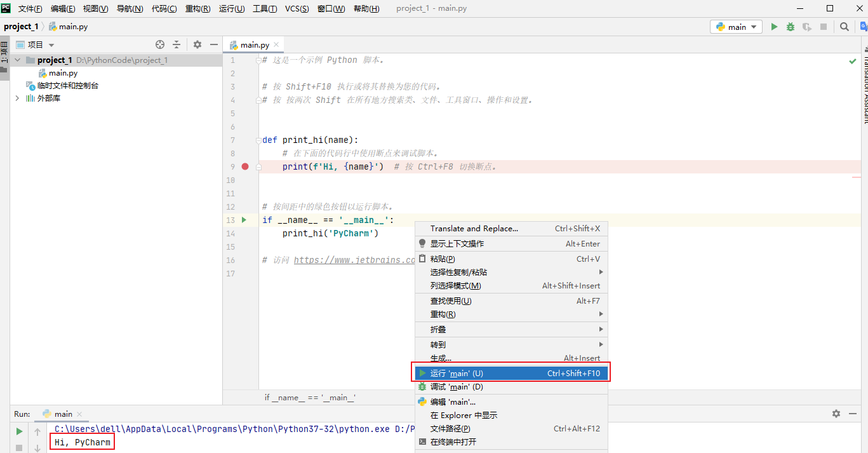The height and width of the screenshot is (453, 868).
Task: Open the VCS(S) menu
Action: coord(297,9)
